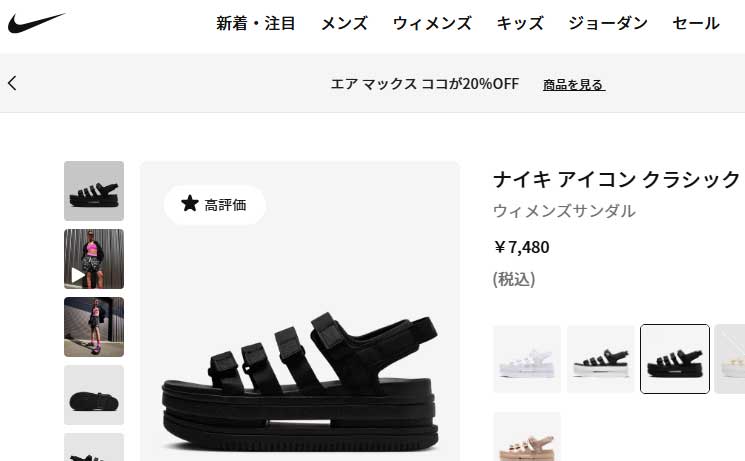Open the ジョーダン menu
Screen dimensions: 745x461
coord(608,23)
